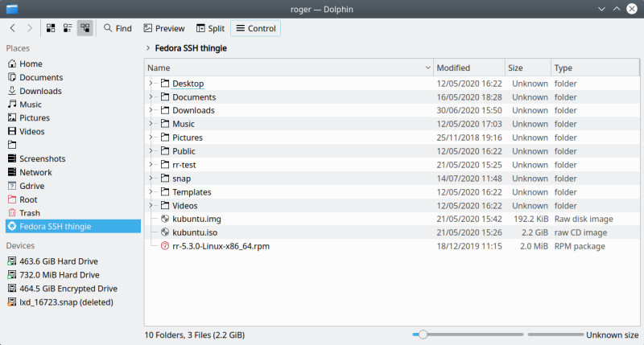Expand the Documents folder tree
Viewport: 644px width, 345px height.
click(151, 97)
